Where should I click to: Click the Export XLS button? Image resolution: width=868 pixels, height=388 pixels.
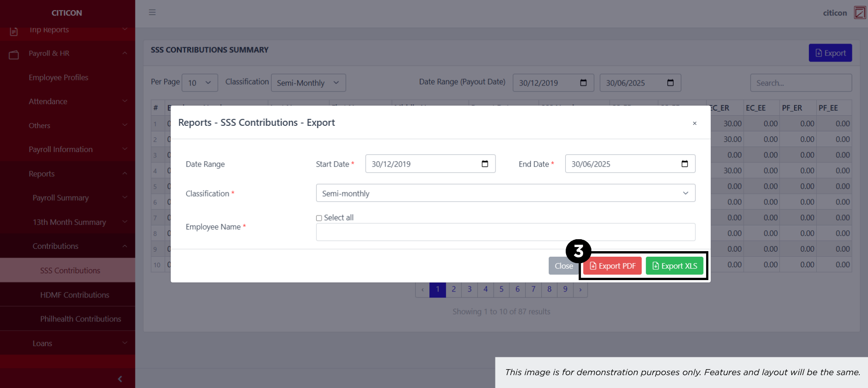click(x=674, y=266)
